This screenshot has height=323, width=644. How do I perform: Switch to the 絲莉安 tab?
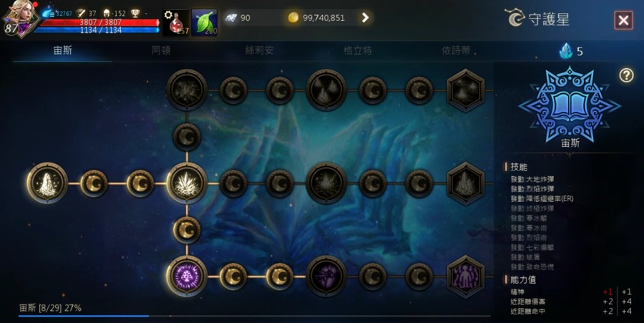tap(259, 51)
